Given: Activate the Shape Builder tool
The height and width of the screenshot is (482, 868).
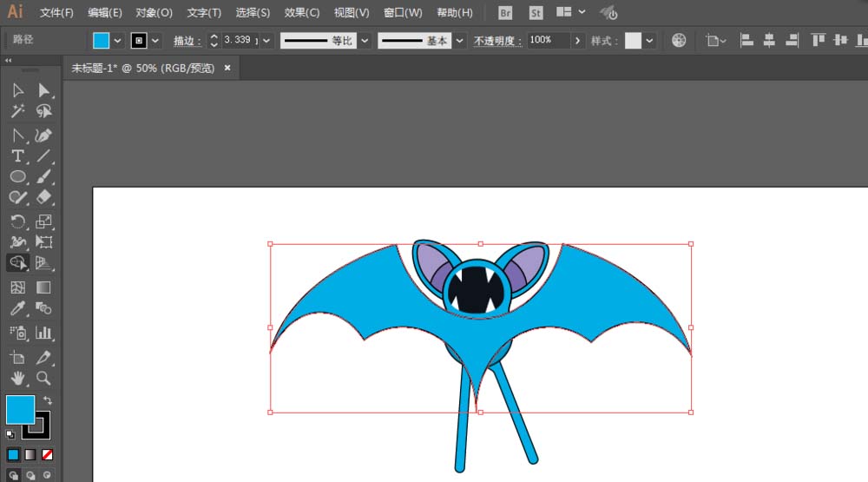Looking at the screenshot, I should (17, 262).
